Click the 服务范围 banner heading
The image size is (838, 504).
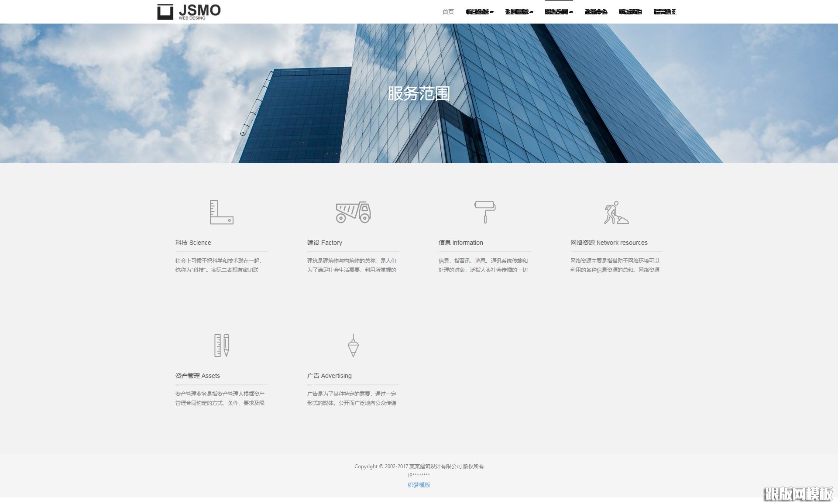[419, 93]
